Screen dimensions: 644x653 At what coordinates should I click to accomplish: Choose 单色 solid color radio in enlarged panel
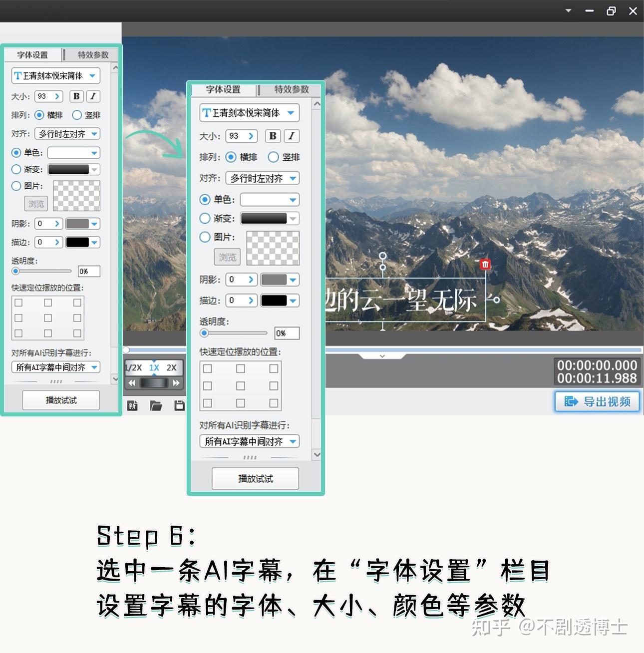pyautogui.click(x=205, y=199)
